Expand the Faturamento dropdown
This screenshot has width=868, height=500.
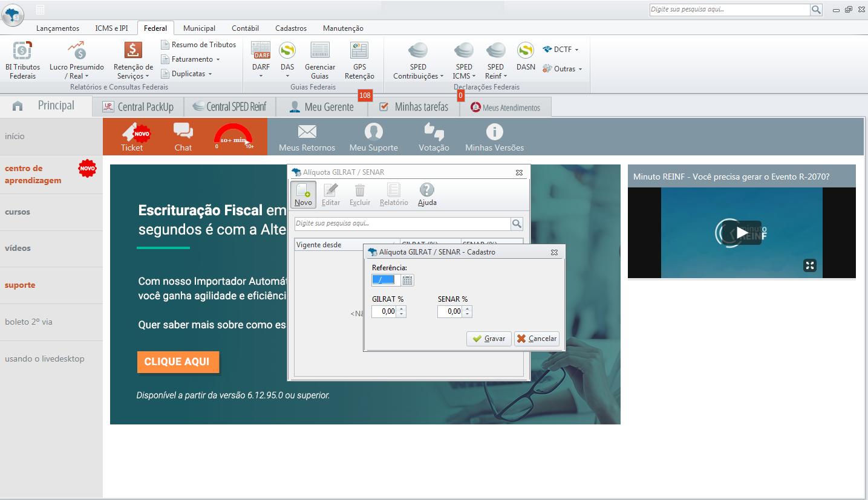click(x=191, y=59)
